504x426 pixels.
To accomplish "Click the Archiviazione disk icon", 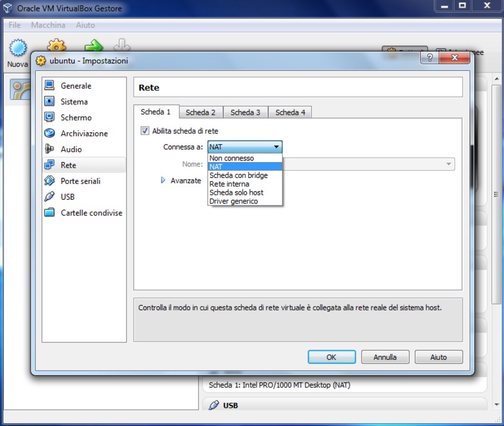I will 50,133.
